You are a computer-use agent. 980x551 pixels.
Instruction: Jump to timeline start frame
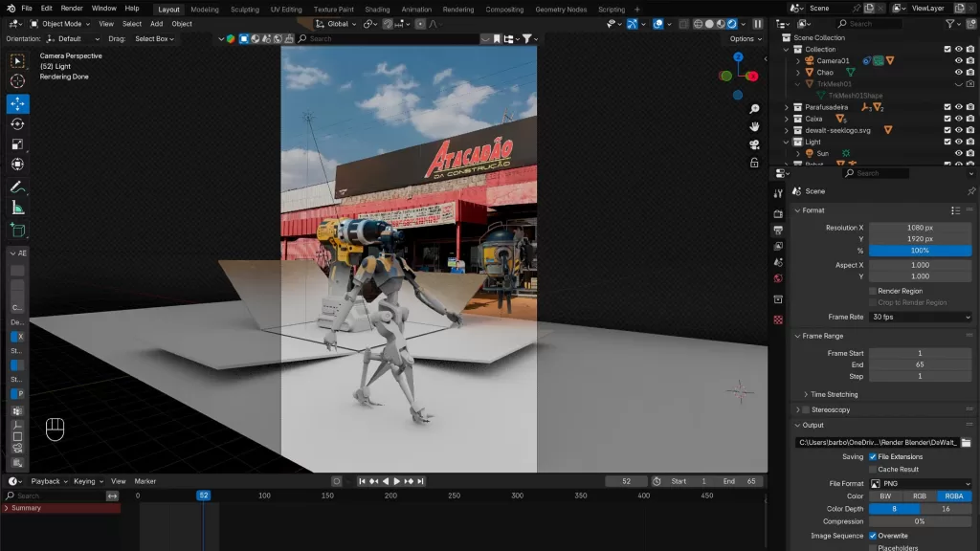(362, 481)
